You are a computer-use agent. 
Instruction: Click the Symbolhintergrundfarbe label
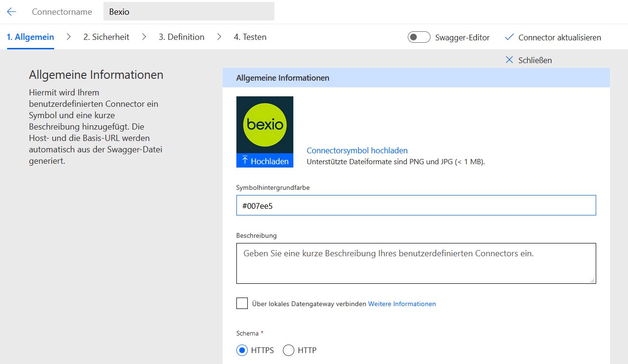coord(273,187)
